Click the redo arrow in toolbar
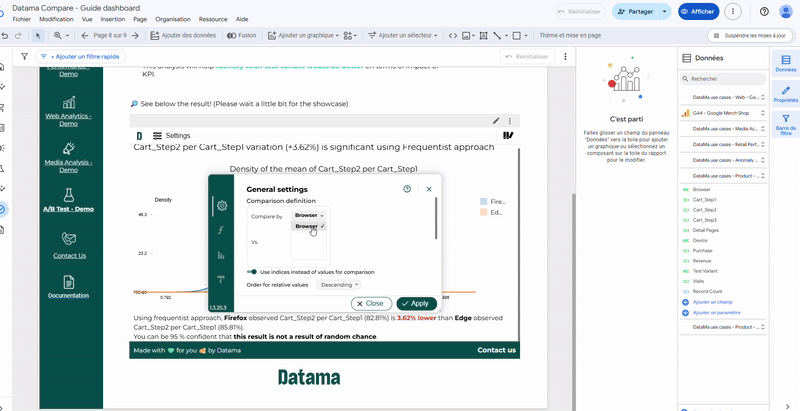Image resolution: width=800 pixels, height=411 pixels. tap(18, 36)
